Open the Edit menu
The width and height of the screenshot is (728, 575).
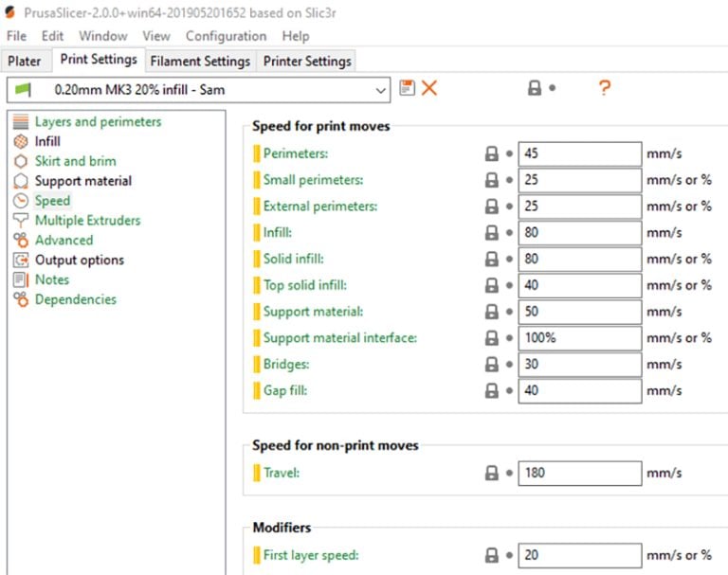pyautogui.click(x=52, y=36)
